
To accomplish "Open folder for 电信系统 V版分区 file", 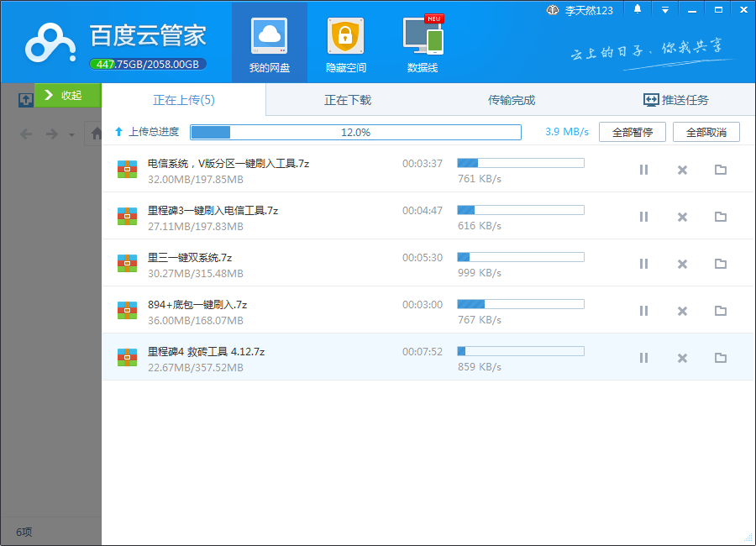I will 721,170.
